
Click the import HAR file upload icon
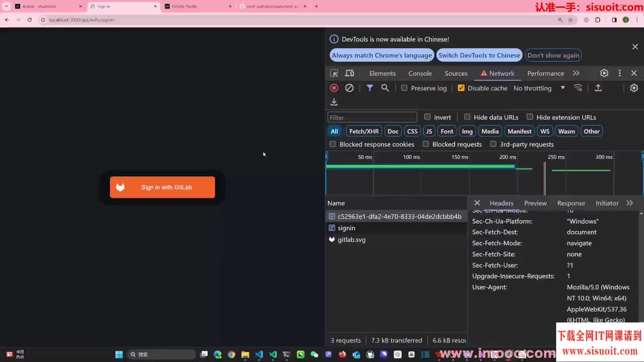(598, 88)
